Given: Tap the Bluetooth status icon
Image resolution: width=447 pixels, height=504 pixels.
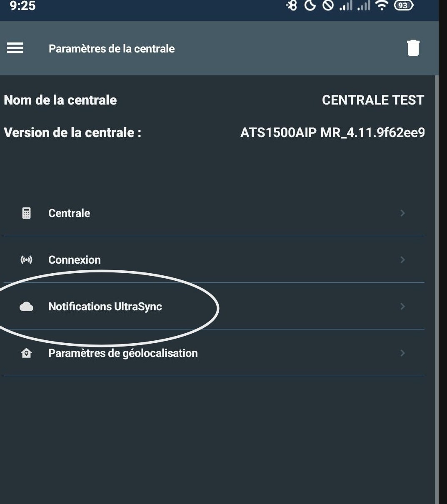Looking at the screenshot, I should point(292,6).
